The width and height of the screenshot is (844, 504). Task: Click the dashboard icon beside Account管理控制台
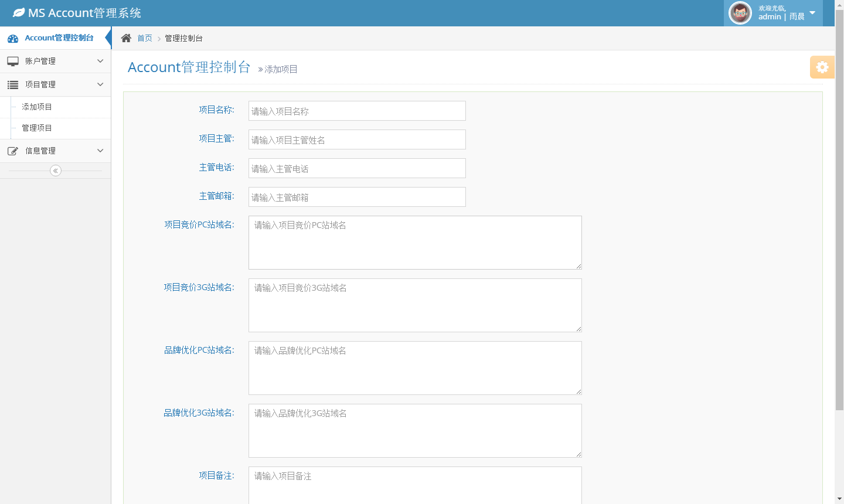13,39
